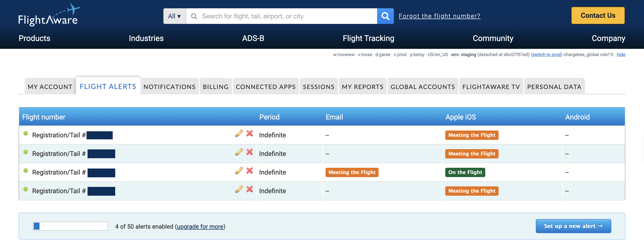Image resolution: width=644 pixels, height=248 pixels.
Task: Open the Products menu
Action: pyautogui.click(x=34, y=38)
